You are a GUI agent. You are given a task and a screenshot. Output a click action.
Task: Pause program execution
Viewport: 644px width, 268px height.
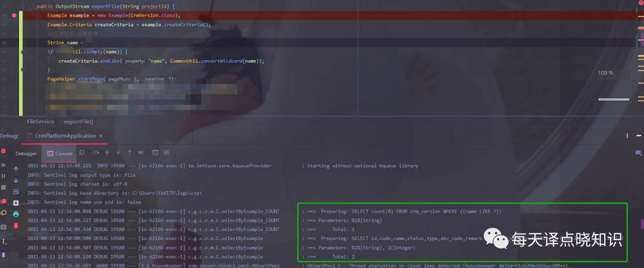coord(4,176)
